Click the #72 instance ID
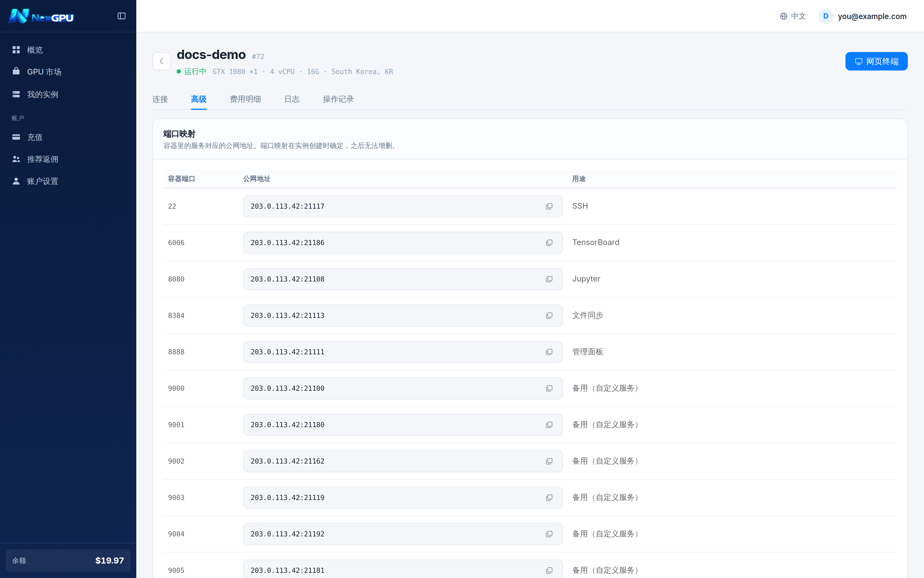The image size is (924, 578). click(258, 57)
